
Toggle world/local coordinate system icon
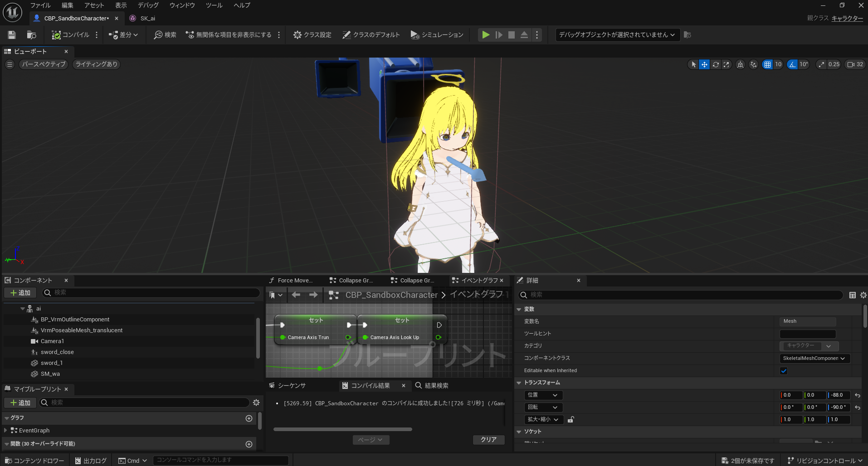tap(740, 64)
